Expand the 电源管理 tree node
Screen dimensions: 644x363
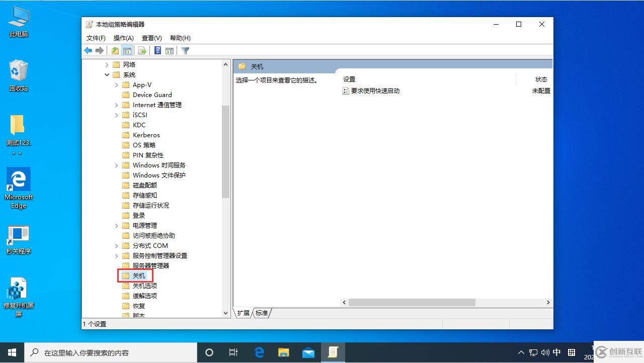[x=117, y=225]
